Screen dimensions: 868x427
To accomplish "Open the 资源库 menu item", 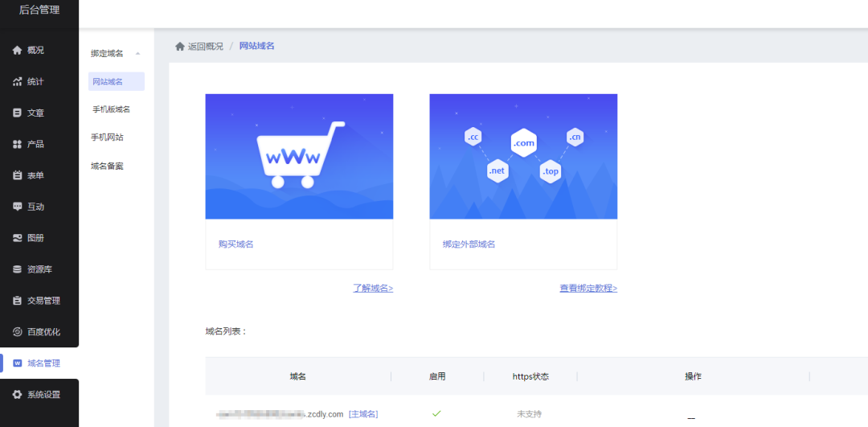I will click(39, 269).
